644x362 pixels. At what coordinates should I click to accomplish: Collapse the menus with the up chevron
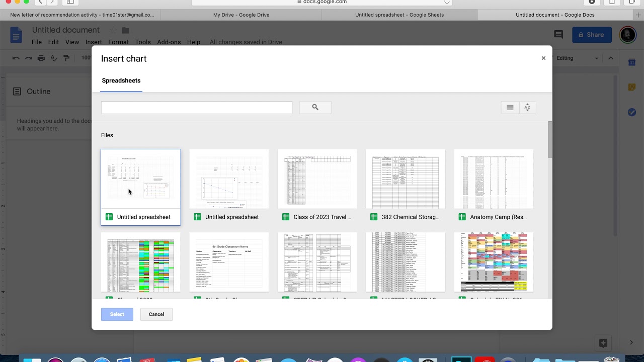coord(611,58)
